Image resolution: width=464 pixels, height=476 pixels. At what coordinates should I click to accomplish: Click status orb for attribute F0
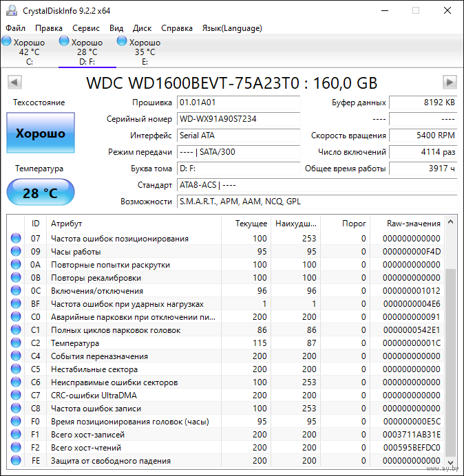click(x=16, y=421)
